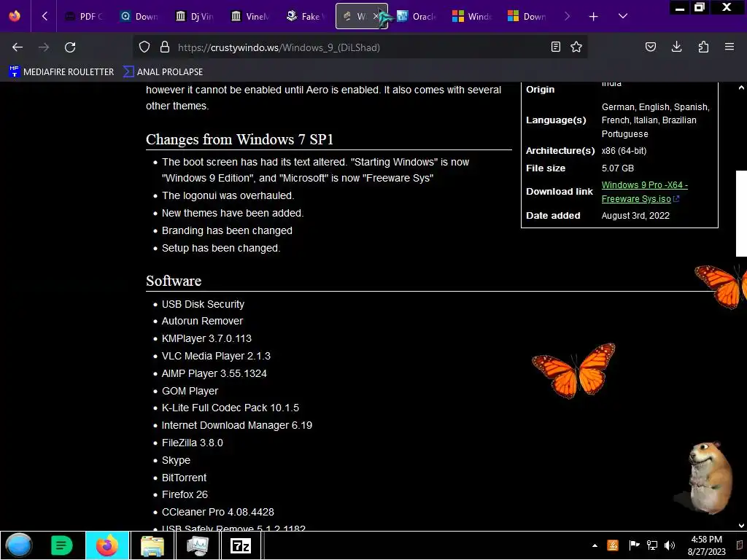Bookmark this page with star icon

pyautogui.click(x=576, y=47)
